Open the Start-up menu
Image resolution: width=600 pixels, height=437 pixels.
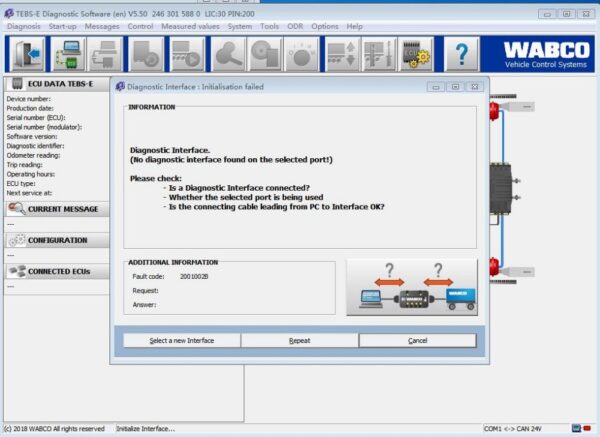pos(62,26)
